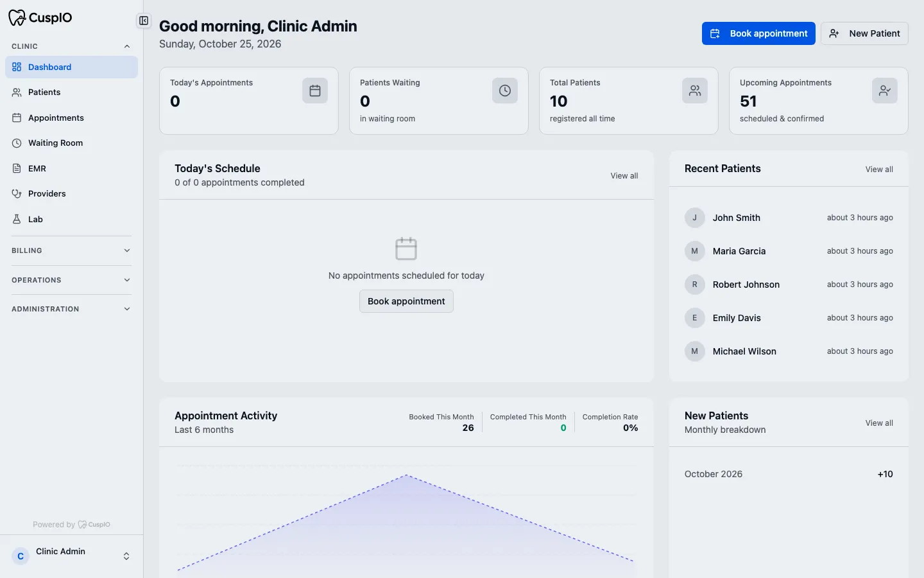Open Dashboard in the sidebar
The image size is (924, 578).
coord(71,67)
